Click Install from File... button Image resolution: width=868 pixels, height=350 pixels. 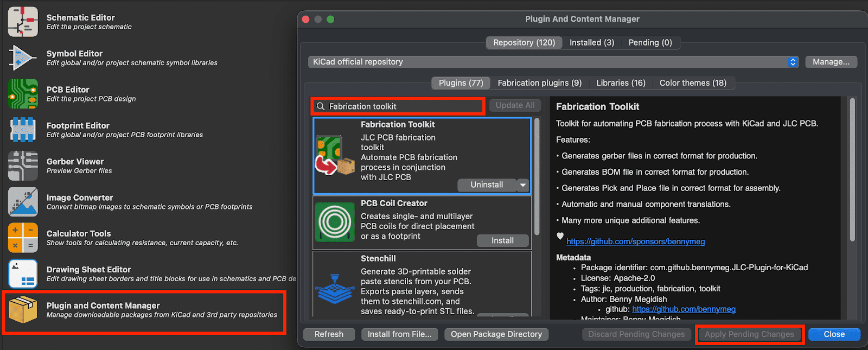point(399,334)
